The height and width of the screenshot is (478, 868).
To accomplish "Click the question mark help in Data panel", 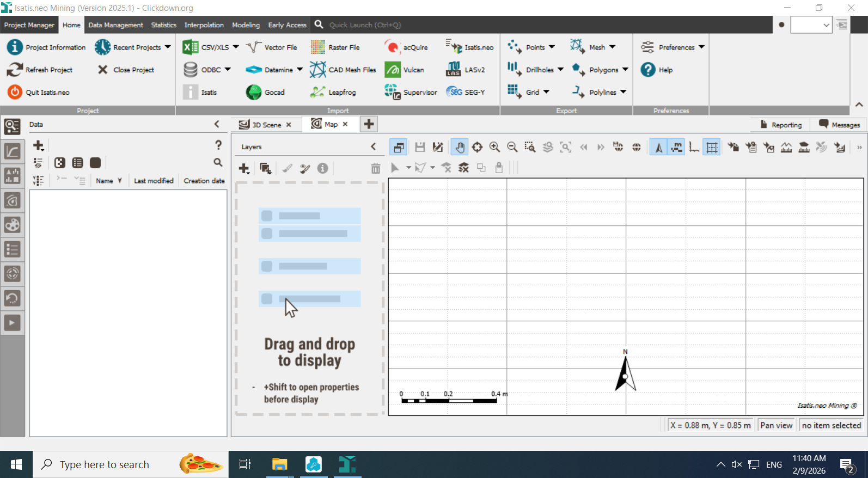I will 218,145.
